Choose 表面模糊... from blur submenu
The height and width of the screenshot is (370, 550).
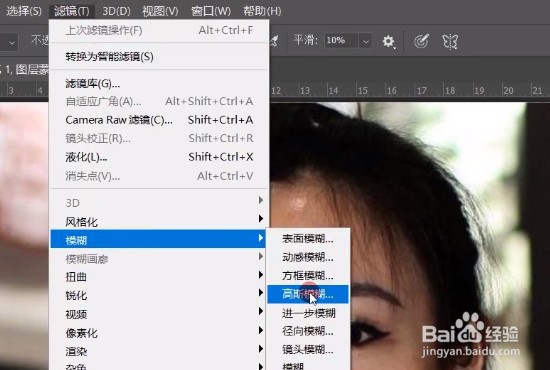pyautogui.click(x=308, y=239)
